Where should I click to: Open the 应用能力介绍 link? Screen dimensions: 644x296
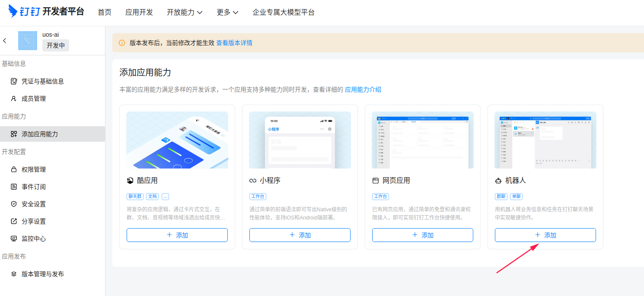click(x=363, y=89)
